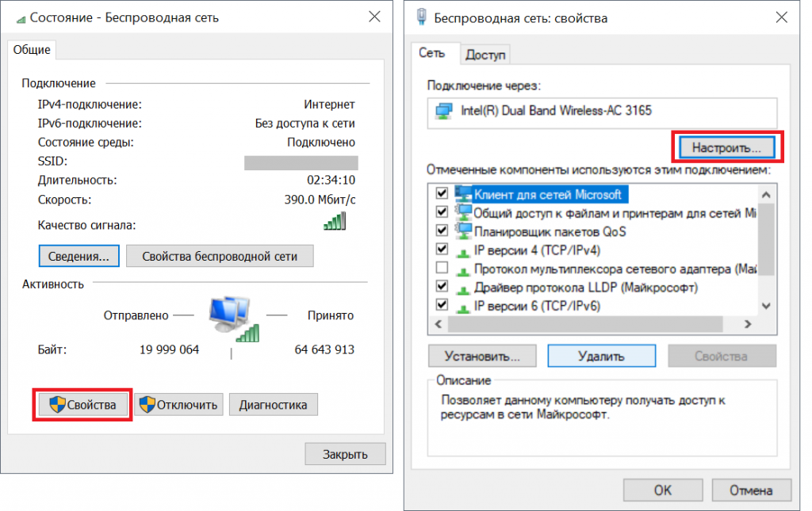Enable the adapter multiplexor protocol checkbox

tap(442, 269)
